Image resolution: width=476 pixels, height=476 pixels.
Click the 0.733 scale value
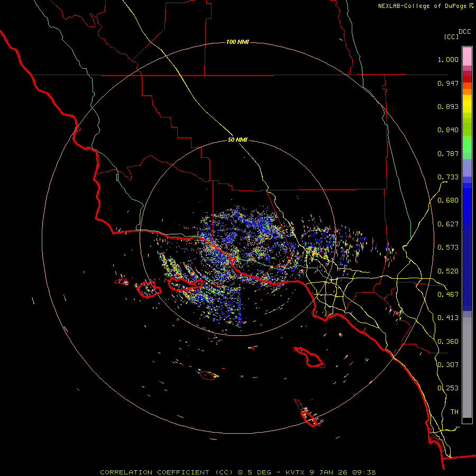(x=448, y=177)
